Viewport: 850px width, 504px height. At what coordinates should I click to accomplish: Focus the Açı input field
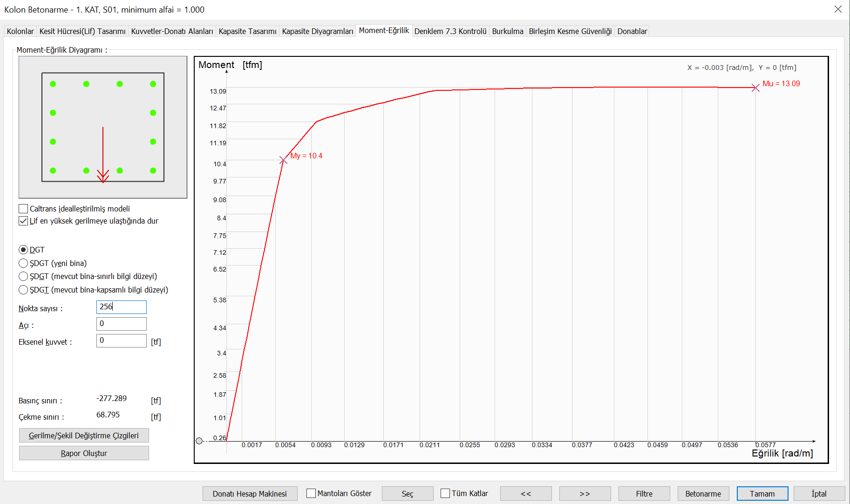(122, 324)
